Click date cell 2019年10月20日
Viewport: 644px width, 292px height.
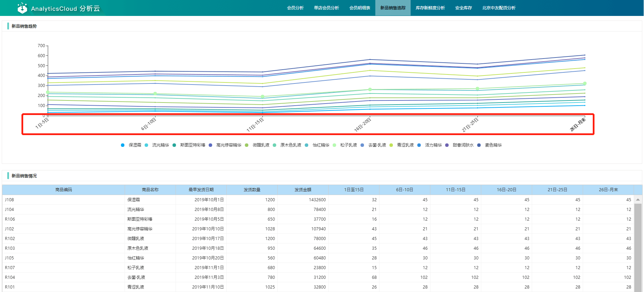pos(201,258)
